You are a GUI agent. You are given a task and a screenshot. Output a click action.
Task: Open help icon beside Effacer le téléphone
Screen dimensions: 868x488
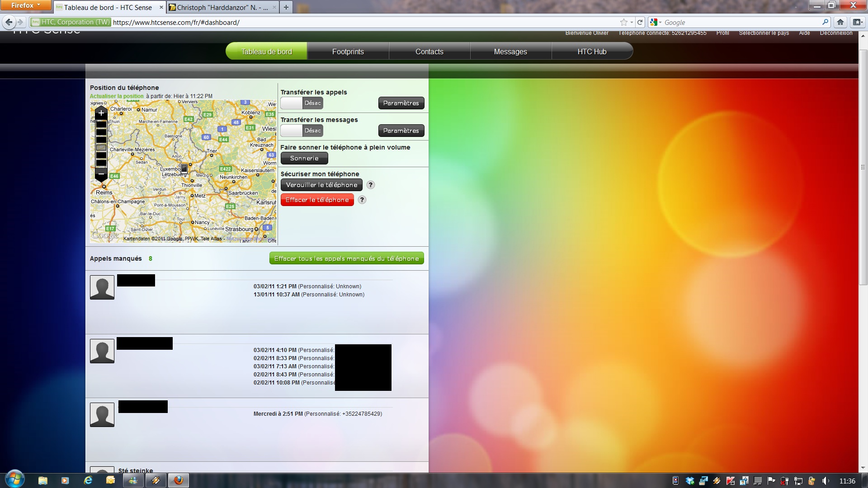click(x=362, y=200)
